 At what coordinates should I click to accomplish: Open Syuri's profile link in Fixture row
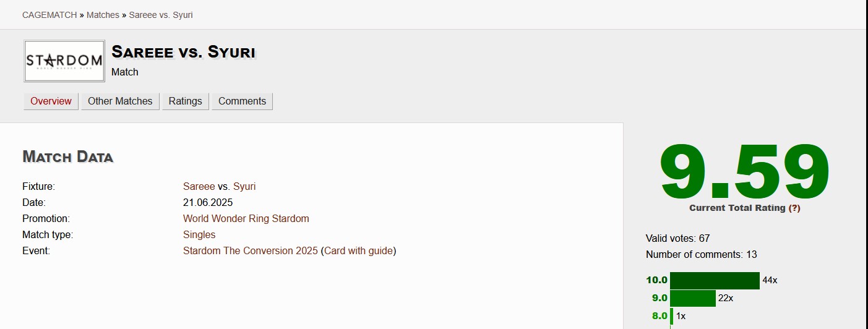(x=244, y=186)
